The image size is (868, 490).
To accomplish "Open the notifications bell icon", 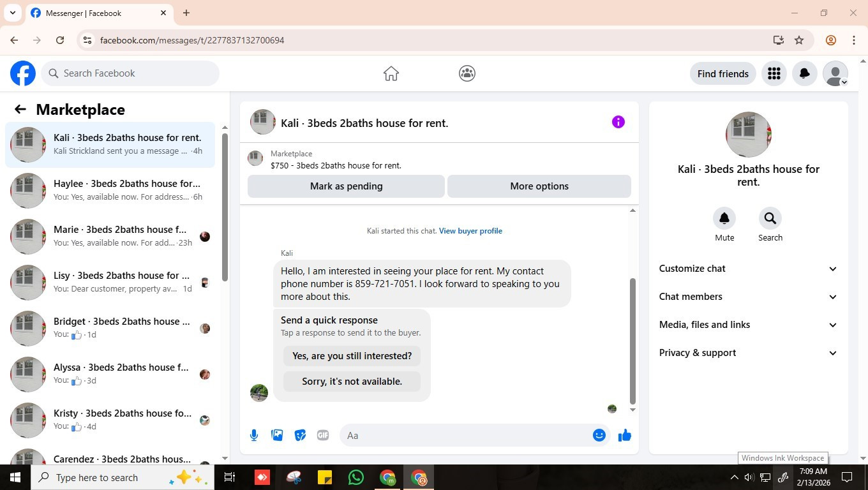I will [x=805, y=73].
